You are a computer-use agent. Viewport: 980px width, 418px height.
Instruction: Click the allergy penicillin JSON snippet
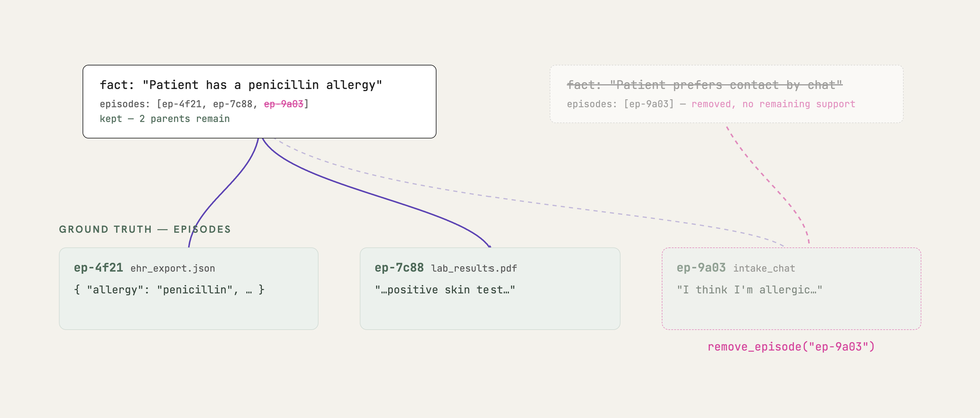tap(170, 290)
